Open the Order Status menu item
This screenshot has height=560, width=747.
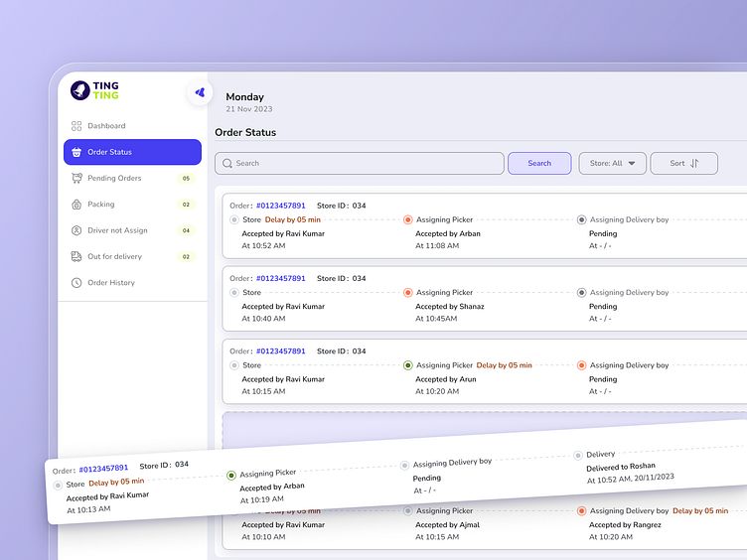[x=132, y=152]
